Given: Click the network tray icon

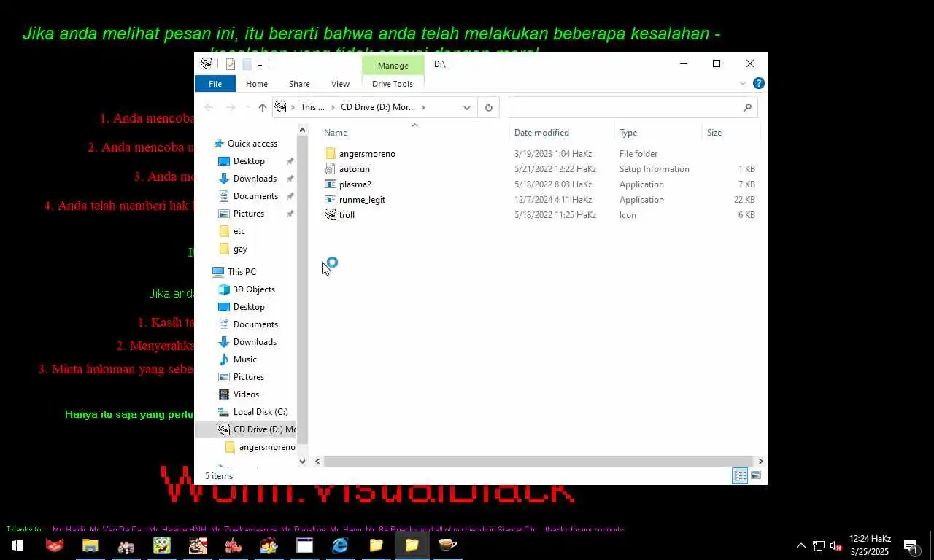Looking at the screenshot, I should click(819, 545).
